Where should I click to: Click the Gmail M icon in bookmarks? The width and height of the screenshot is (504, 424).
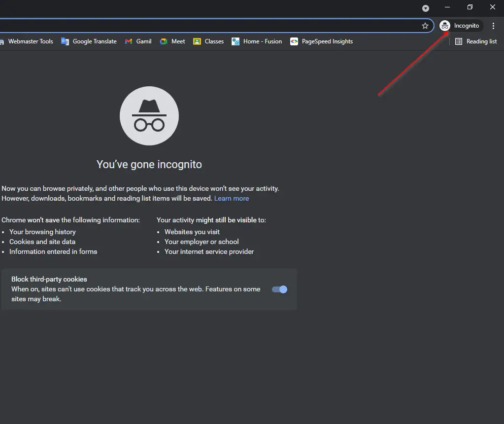(x=129, y=41)
